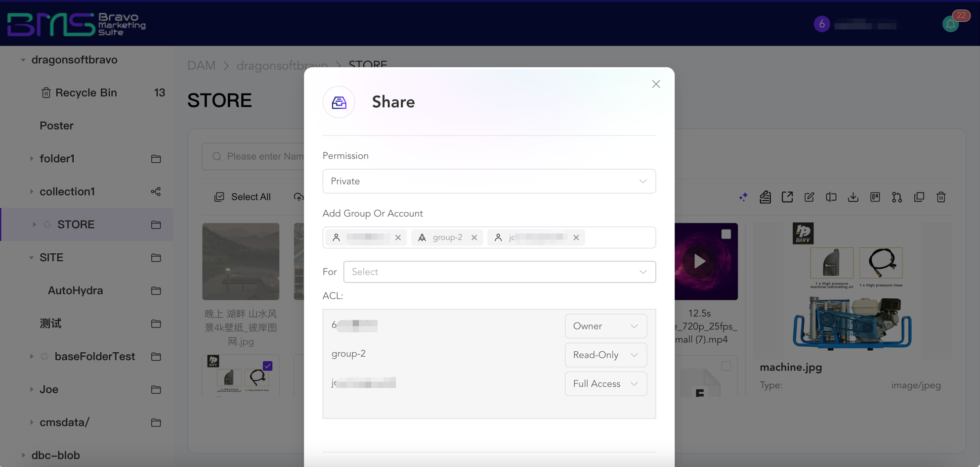Collapse the dragonsoftbravo tree node
The image size is (980, 467).
(x=23, y=60)
